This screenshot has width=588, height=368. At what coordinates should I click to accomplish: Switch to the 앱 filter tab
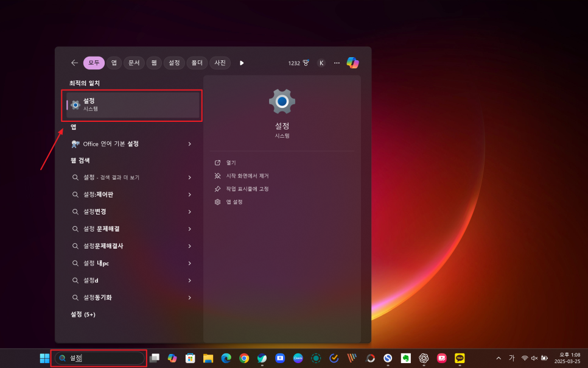[x=114, y=63]
